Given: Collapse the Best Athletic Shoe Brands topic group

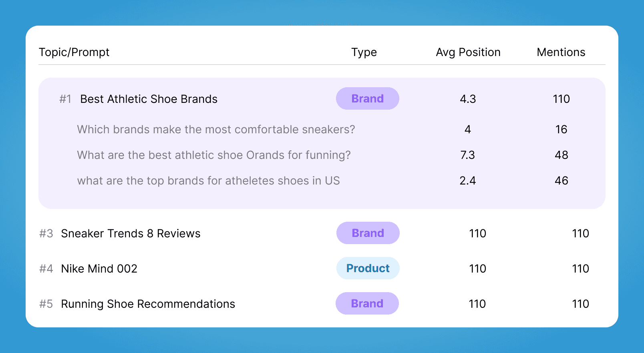Looking at the screenshot, I should pyautogui.click(x=148, y=99).
